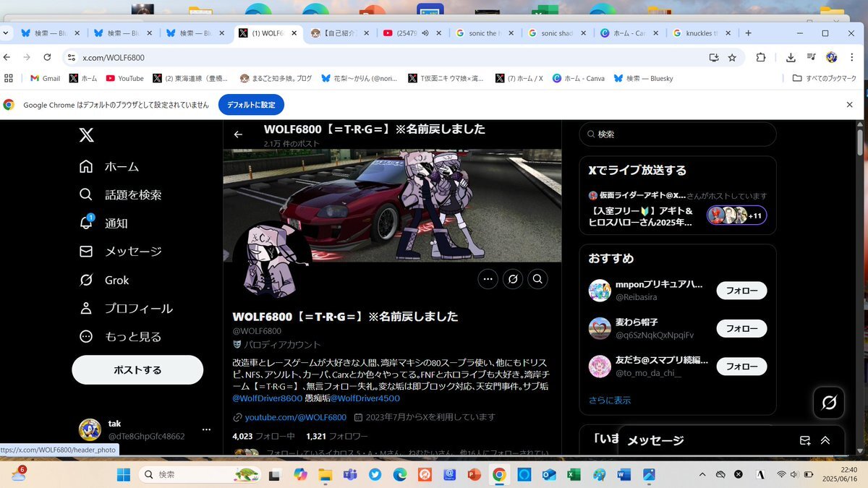Click デフォルトに設定 button
This screenshot has height=488, width=868.
click(251, 105)
